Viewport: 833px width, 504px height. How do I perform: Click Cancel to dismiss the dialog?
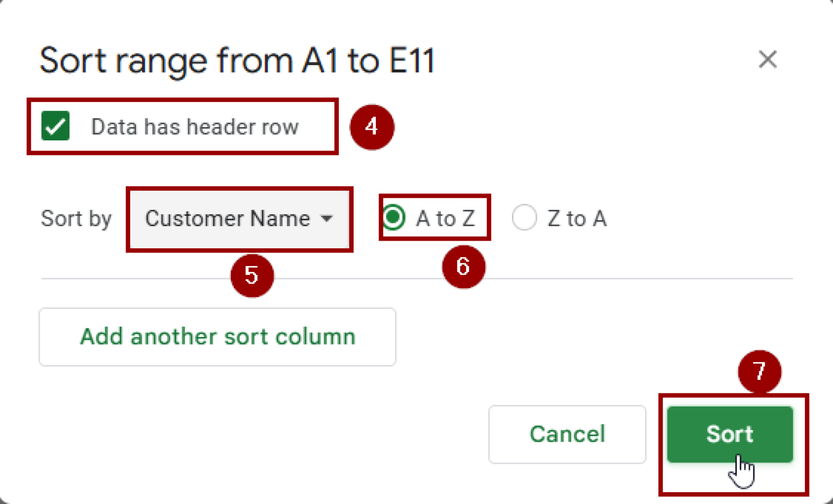click(x=567, y=434)
